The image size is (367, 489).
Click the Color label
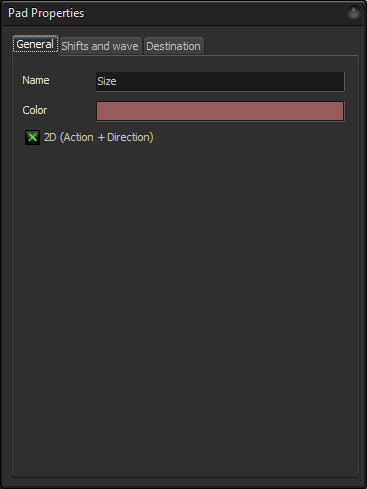tap(35, 110)
